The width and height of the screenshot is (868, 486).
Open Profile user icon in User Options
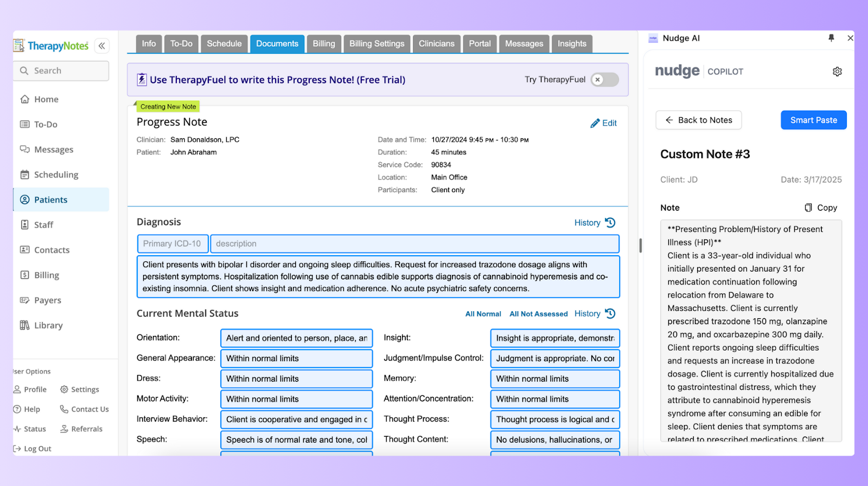click(17, 389)
